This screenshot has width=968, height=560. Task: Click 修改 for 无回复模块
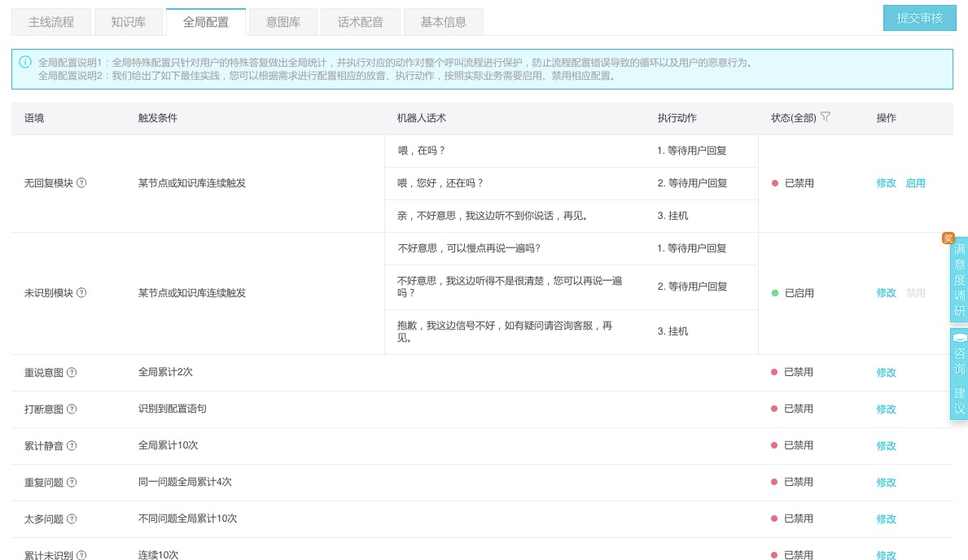pyautogui.click(x=886, y=183)
